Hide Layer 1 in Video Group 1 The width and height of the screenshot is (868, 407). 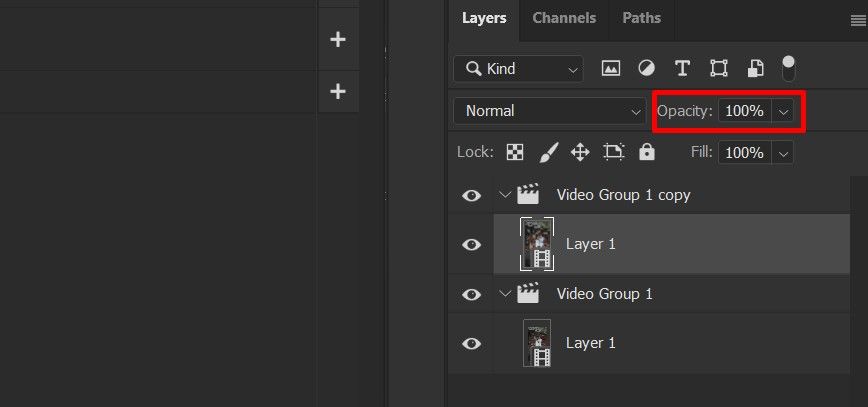(471, 344)
